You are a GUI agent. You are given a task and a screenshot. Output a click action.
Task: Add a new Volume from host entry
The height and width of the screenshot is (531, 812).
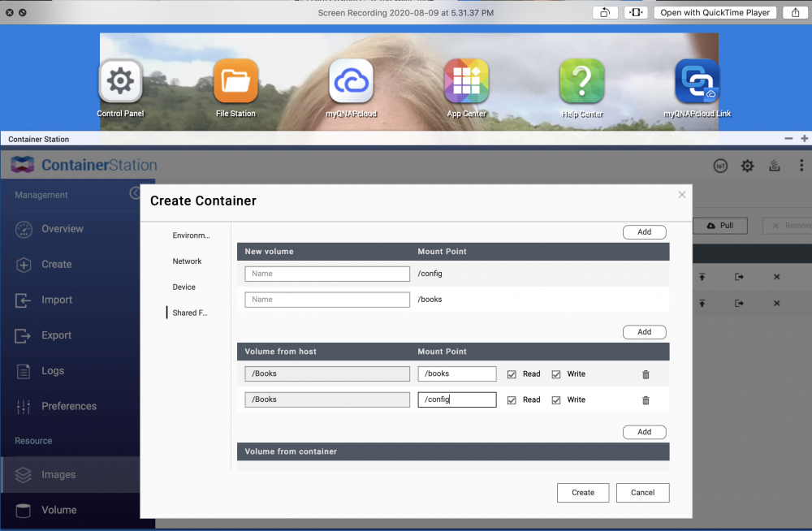(644, 331)
